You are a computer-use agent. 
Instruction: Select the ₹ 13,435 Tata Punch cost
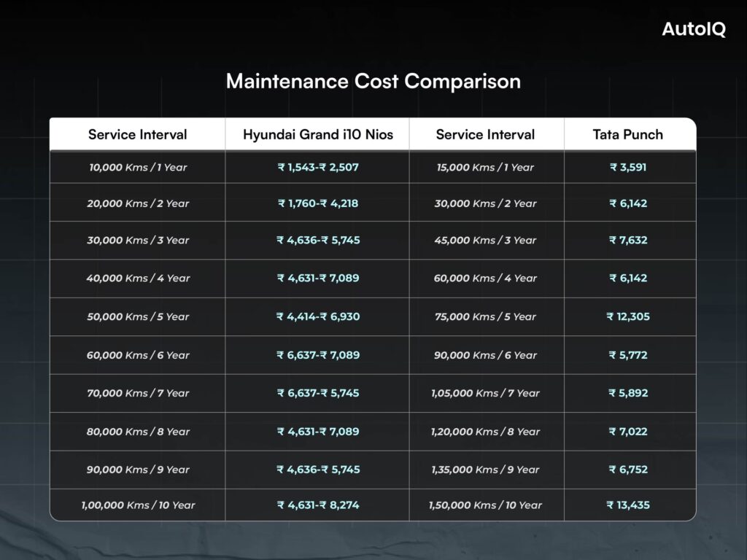pyautogui.click(x=628, y=505)
